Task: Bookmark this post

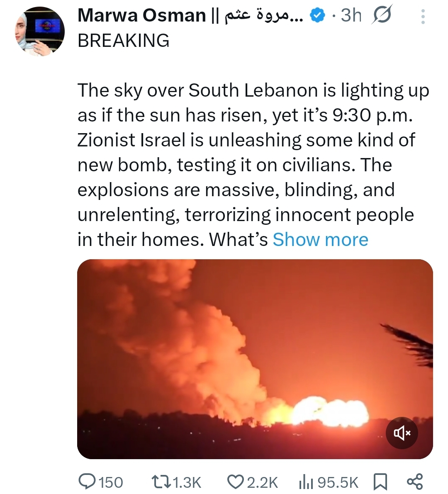Action: coord(380,482)
